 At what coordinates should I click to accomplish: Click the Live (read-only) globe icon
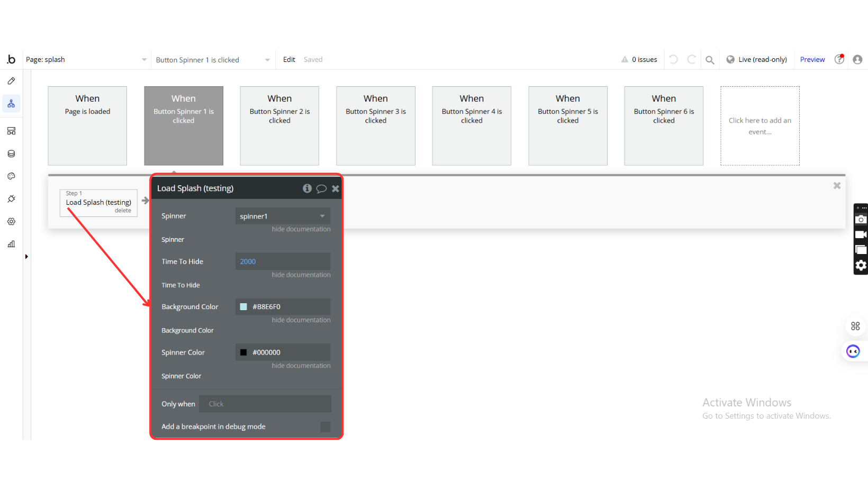pos(730,59)
